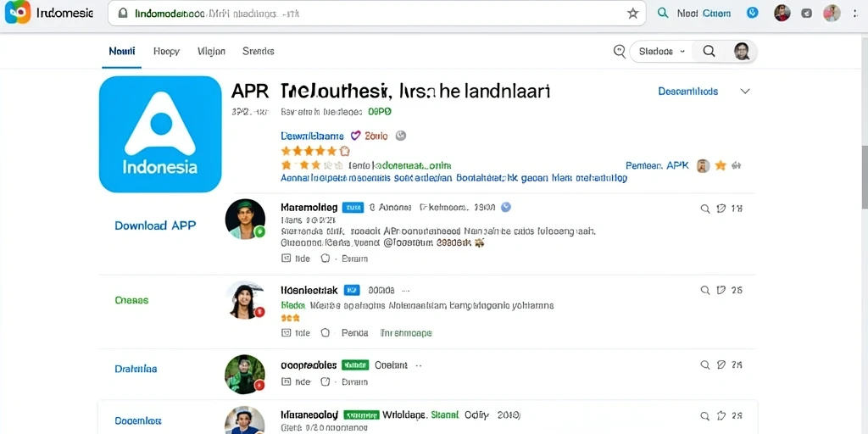Click the blue round icon in browser toolbar
This screenshot has width=868, height=434.
coord(753,13)
